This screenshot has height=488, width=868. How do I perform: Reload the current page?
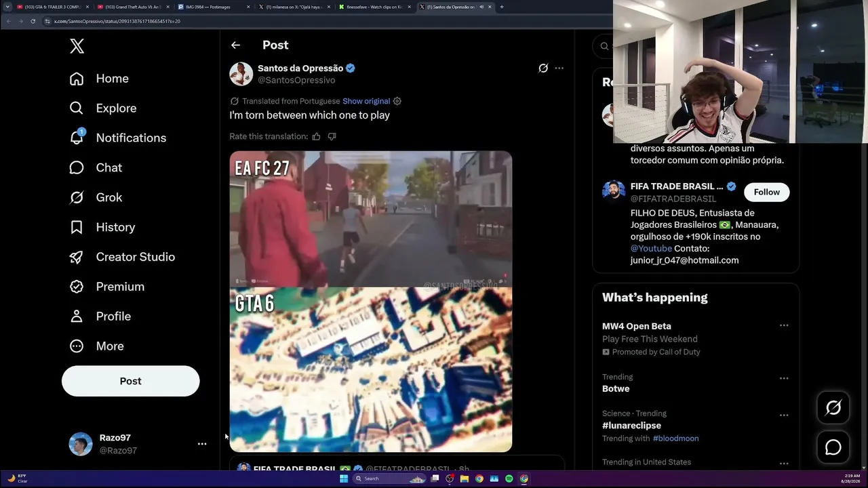pos(33,21)
